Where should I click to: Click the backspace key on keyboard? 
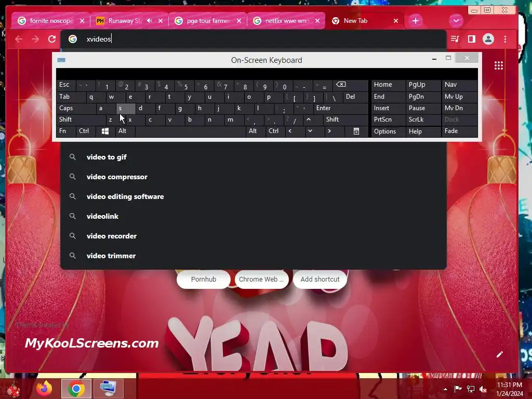(350, 85)
